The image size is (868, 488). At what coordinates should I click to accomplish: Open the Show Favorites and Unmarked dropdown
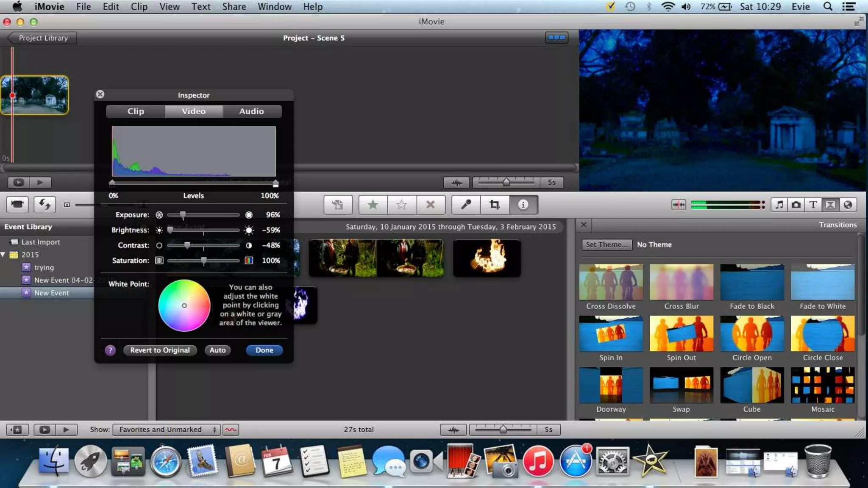(x=166, y=430)
